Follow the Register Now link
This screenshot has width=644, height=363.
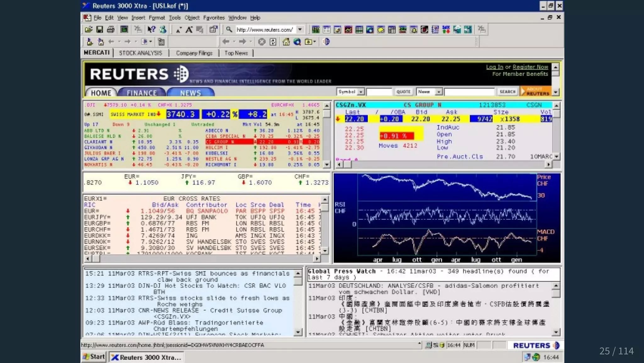(x=530, y=67)
